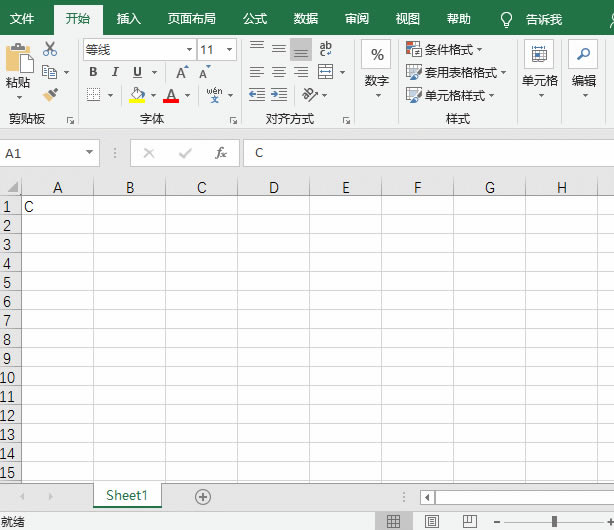Toggle Bold formatting
The image size is (614, 530).
[x=93, y=72]
